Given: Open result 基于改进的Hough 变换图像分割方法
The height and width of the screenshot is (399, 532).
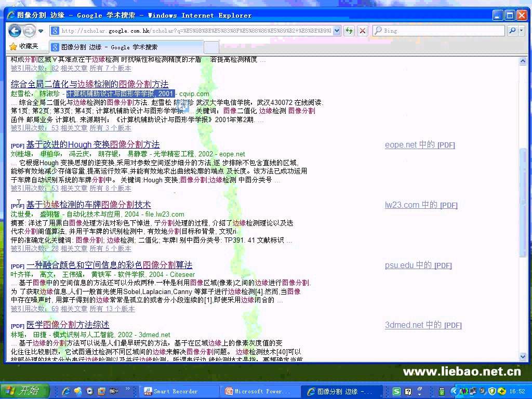Looking at the screenshot, I should click(x=93, y=144).
